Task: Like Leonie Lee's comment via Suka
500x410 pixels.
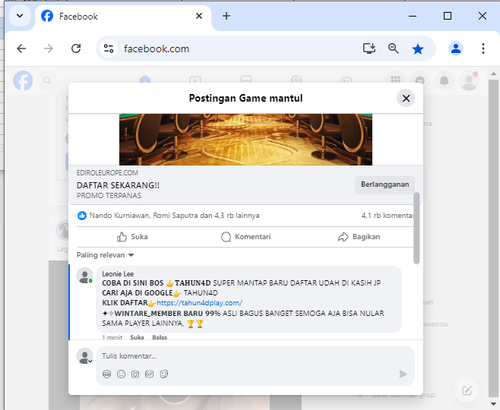Action: point(137,337)
